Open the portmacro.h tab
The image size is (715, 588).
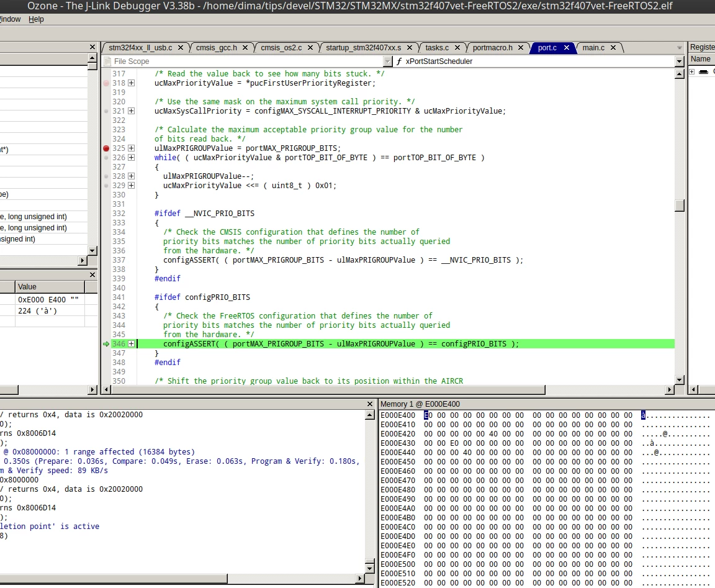[x=492, y=47]
